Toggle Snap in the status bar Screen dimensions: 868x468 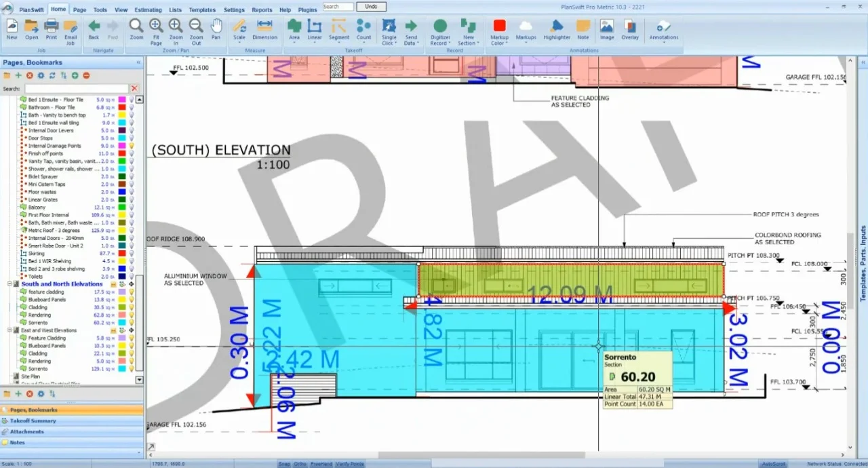tap(285, 464)
